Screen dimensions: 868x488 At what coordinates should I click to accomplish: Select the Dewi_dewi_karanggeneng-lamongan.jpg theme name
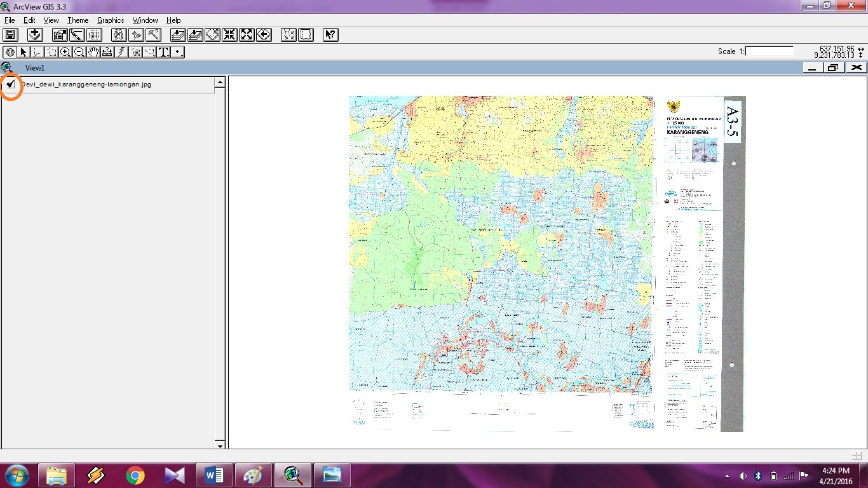[x=86, y=84]
